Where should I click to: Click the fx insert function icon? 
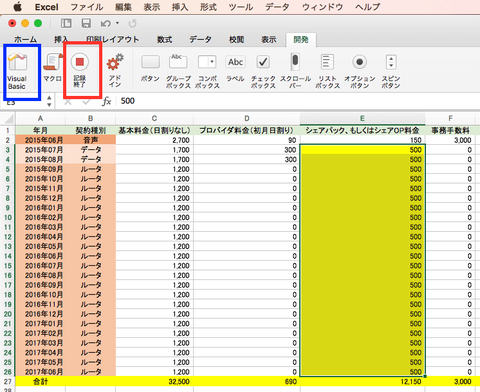[x=107, y=101]
